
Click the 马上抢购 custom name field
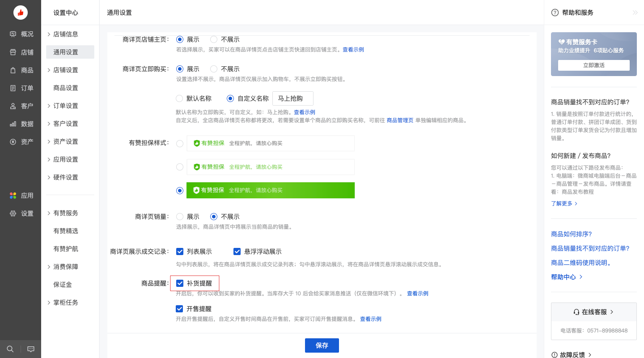click(x=293, y=98)
